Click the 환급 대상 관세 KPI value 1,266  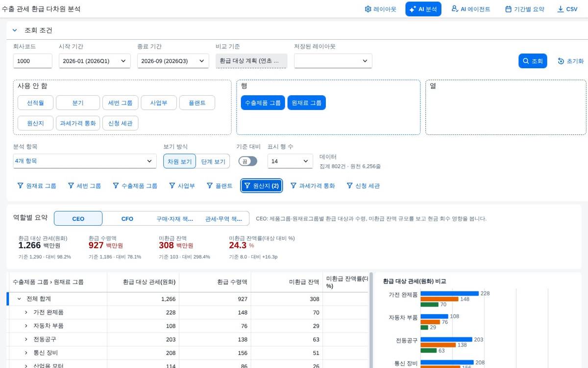[x=29, y=245]
